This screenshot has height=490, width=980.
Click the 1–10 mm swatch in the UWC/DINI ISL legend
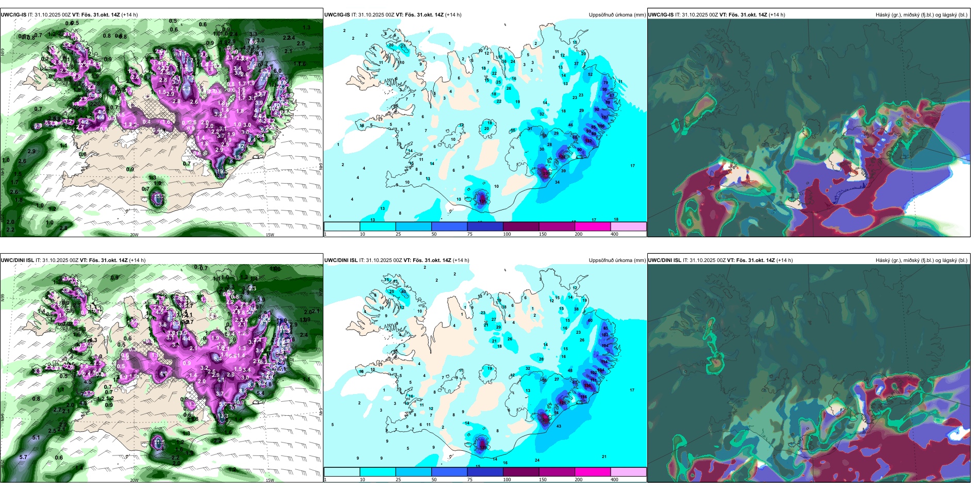point(342,472)
